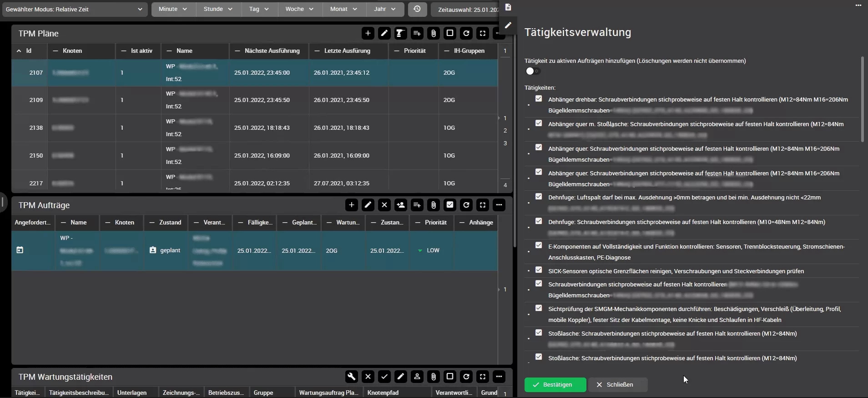
Task: Uncheck 'E-Komponenten auf Vollständigkeit' checkbox
Action: point(539,245)
